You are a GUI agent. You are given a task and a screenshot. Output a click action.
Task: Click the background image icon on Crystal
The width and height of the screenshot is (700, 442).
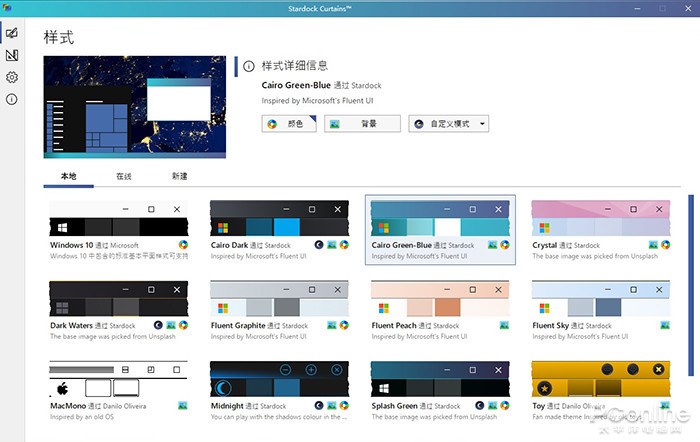653,245
